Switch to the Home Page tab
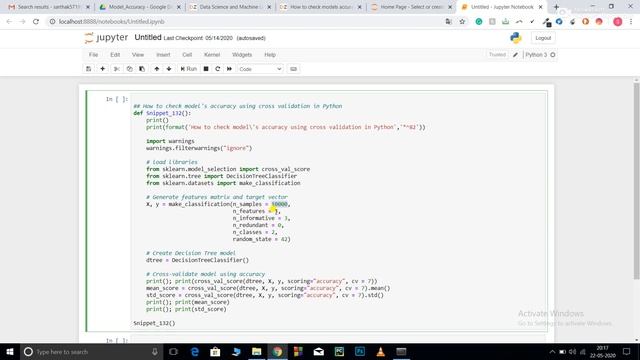The height and width of the screenshot is (360, 640). coord(412,7)
